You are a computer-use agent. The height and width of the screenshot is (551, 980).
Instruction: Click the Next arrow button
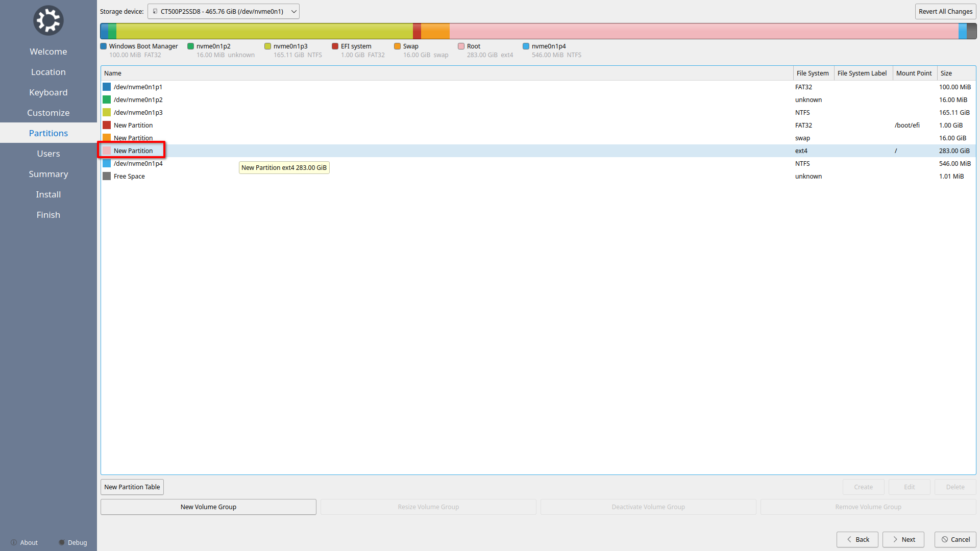[903, 539]
